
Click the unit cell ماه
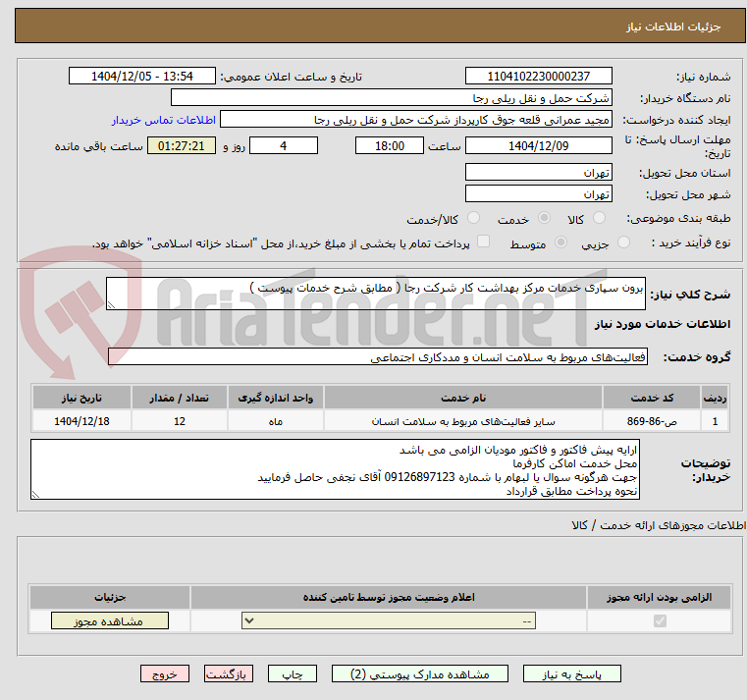click(x=276, y=421)
